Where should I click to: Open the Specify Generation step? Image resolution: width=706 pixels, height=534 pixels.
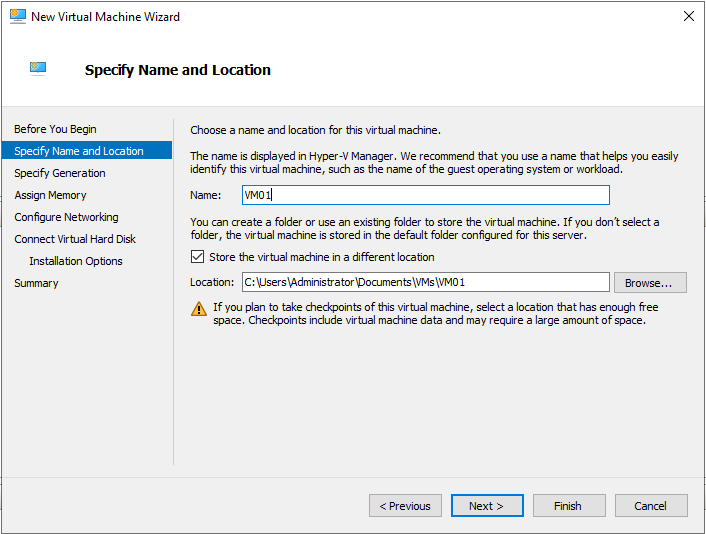point(60,173)
